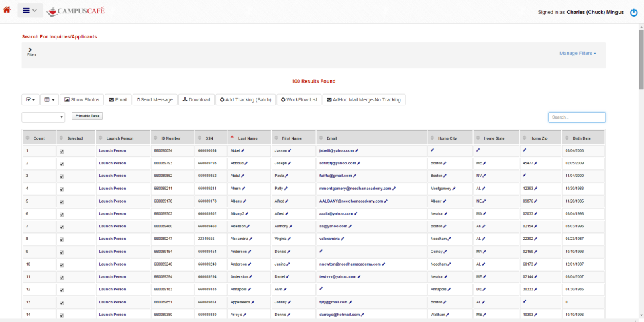The height and width of the screenshot is (322, 644).
Task: Sign out with the power icon
Action: click(634, 12)
